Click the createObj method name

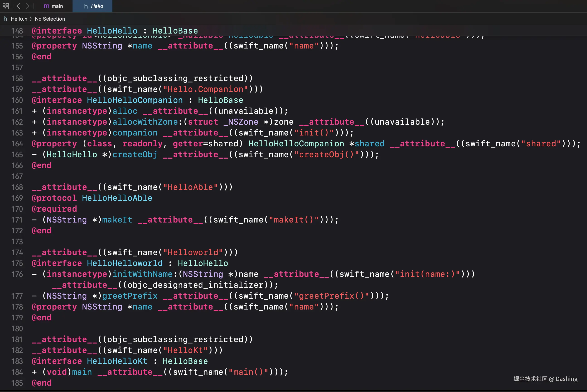[x=135, y=155]
